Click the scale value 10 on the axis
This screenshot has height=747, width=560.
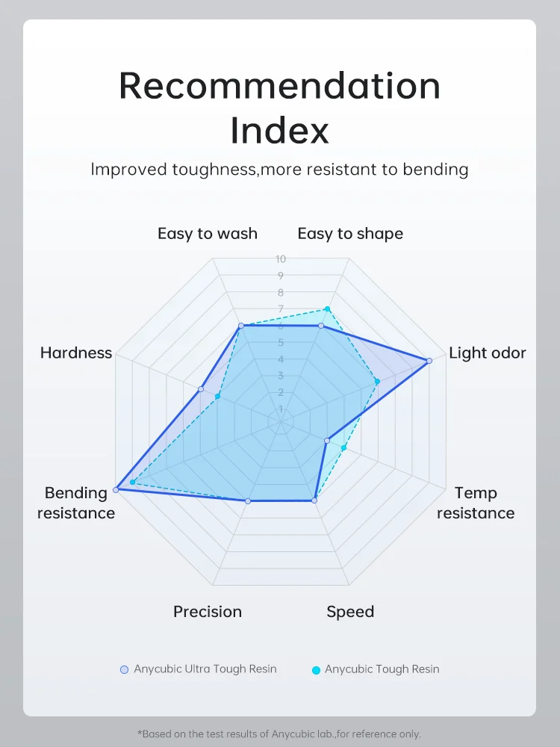click(281, 258)
